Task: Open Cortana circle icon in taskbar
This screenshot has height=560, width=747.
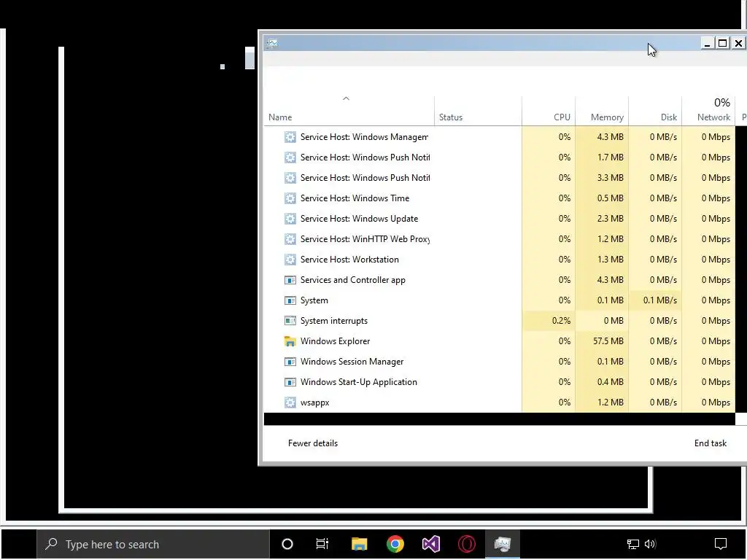Action: (287, 544)
